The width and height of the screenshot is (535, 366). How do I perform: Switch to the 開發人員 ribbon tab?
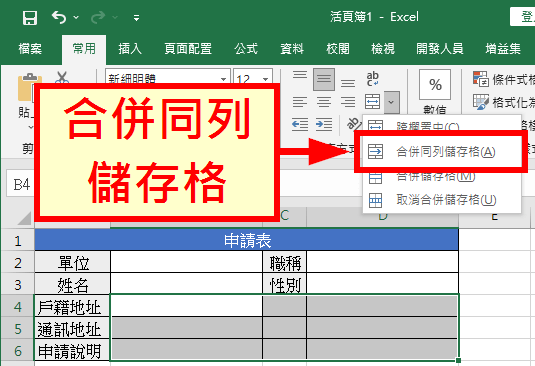point(440,49)
